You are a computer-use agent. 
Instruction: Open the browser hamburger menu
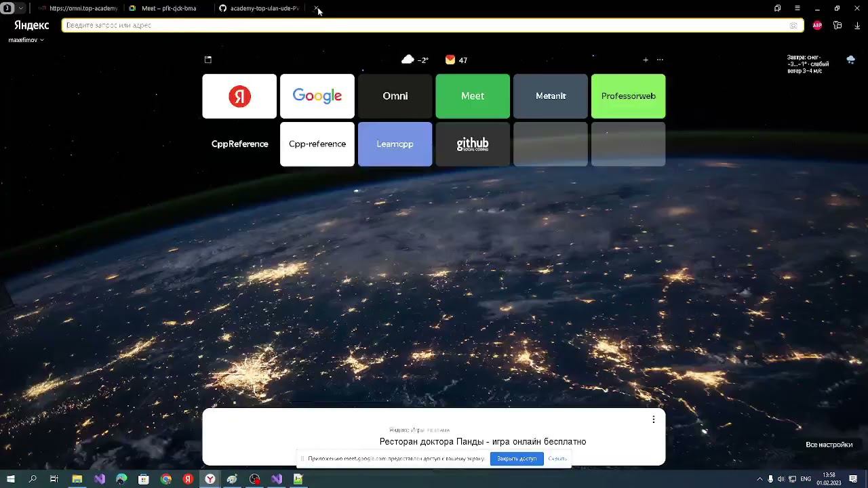coord(797,8)
